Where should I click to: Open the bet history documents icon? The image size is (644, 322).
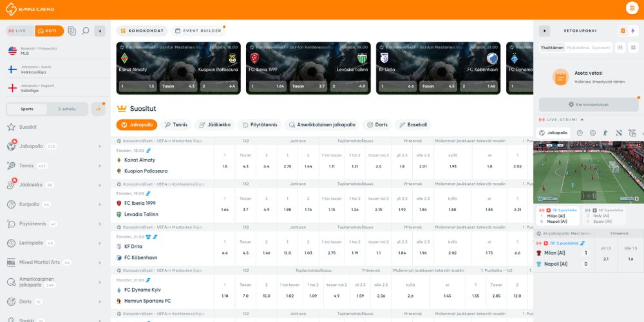[72, 31]
